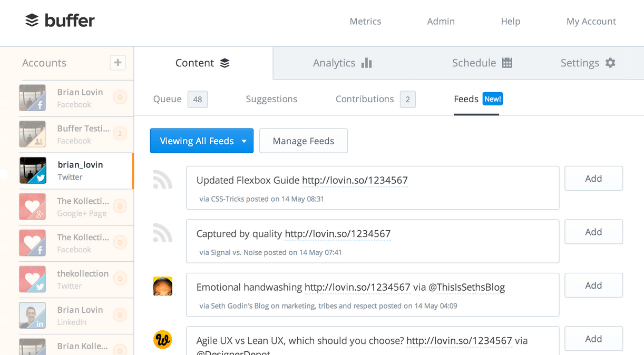Switch to the Settings tab

click(588, 63)
